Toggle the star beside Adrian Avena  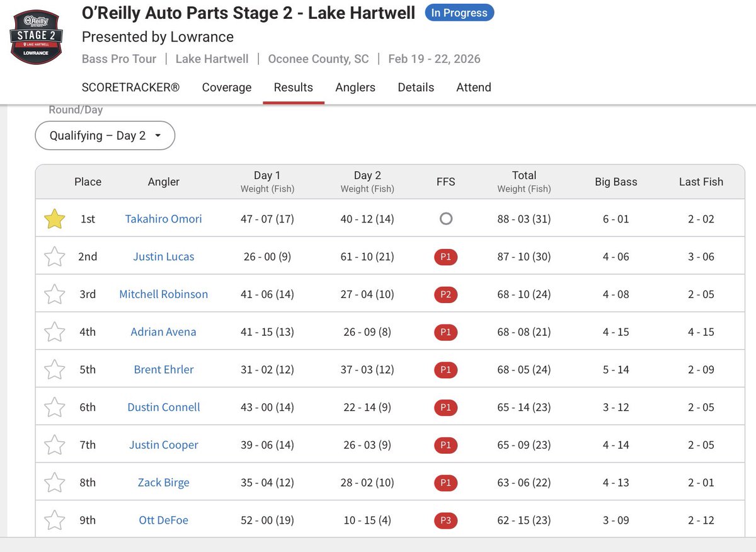[x=55, y=332]
